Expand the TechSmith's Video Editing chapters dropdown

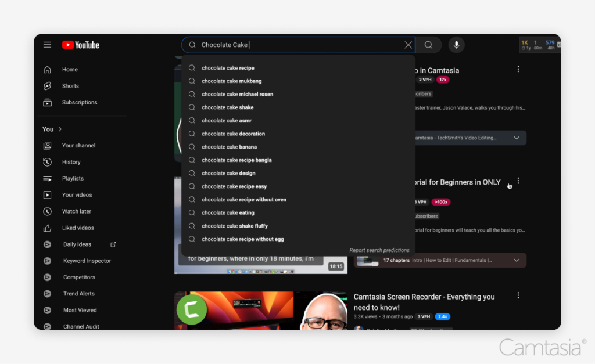[516, 138]
